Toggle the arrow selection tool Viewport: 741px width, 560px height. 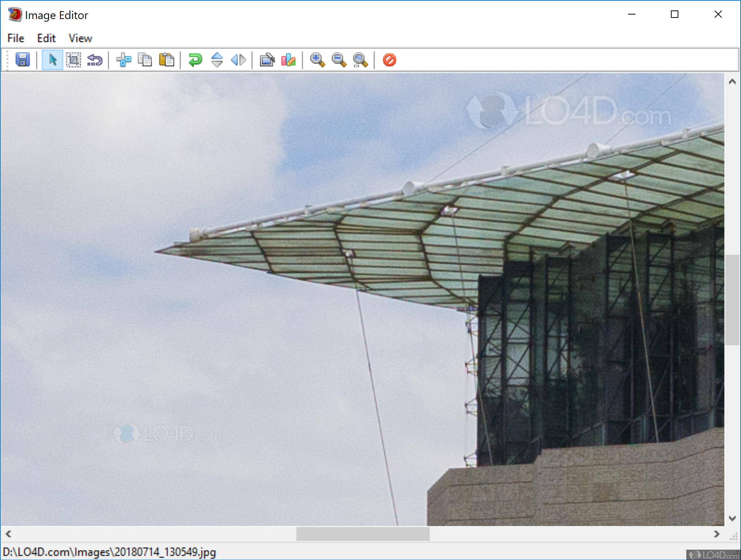(52, 60)
